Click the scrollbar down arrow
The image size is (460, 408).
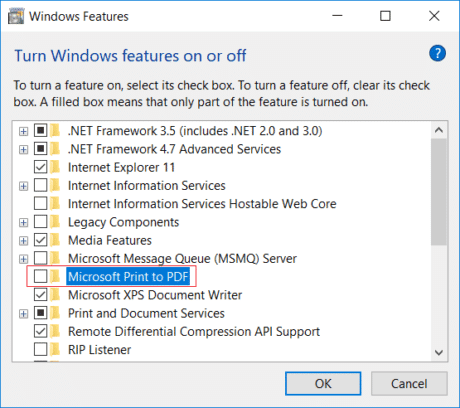[439, 352]
